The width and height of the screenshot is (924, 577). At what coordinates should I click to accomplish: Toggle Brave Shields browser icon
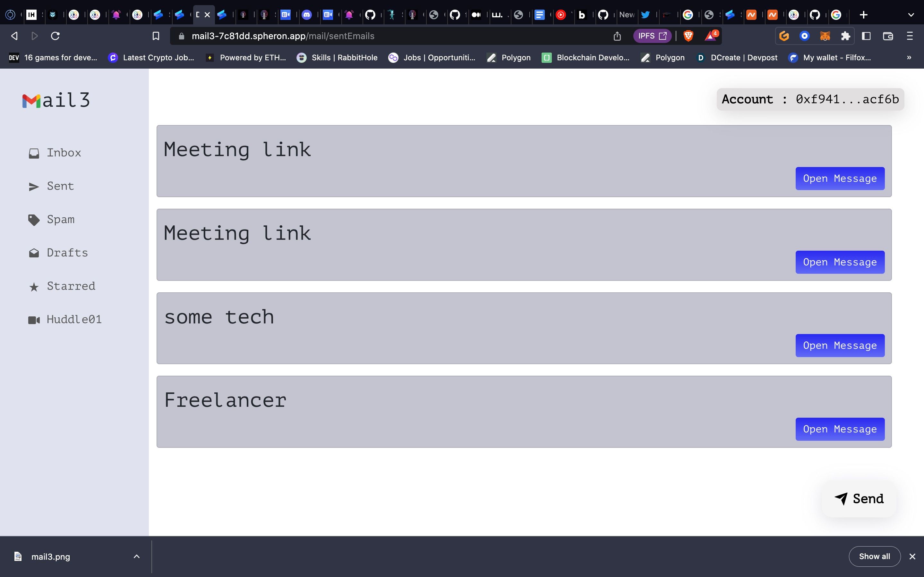(x=688, y=36)
